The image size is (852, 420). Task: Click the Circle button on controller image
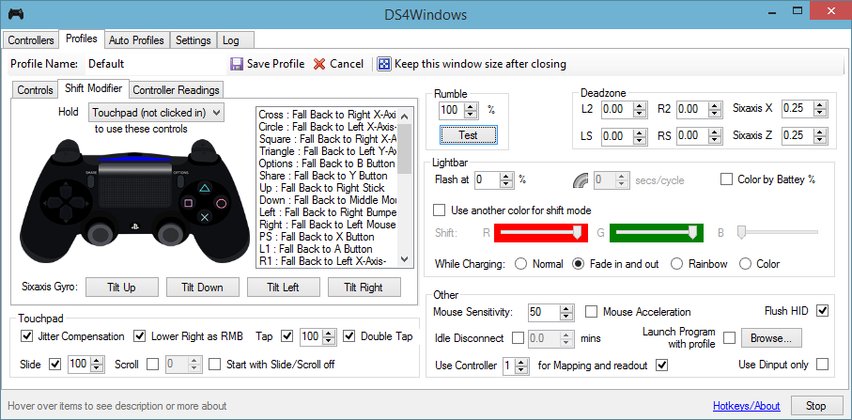tap(221, 204)
